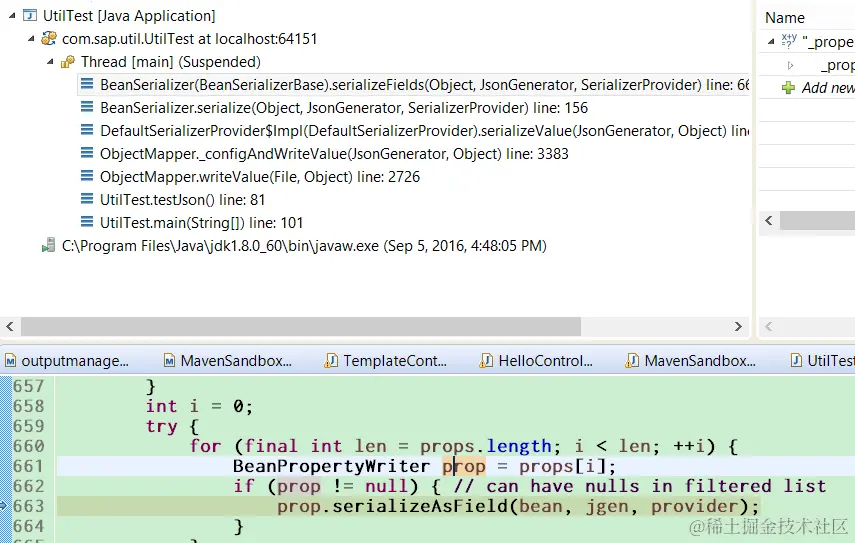Switch to the second MavenSandbox... Java tab
The width and height of the screenshot is (855, 543).
pyautogui.click(x=691, y=360)
